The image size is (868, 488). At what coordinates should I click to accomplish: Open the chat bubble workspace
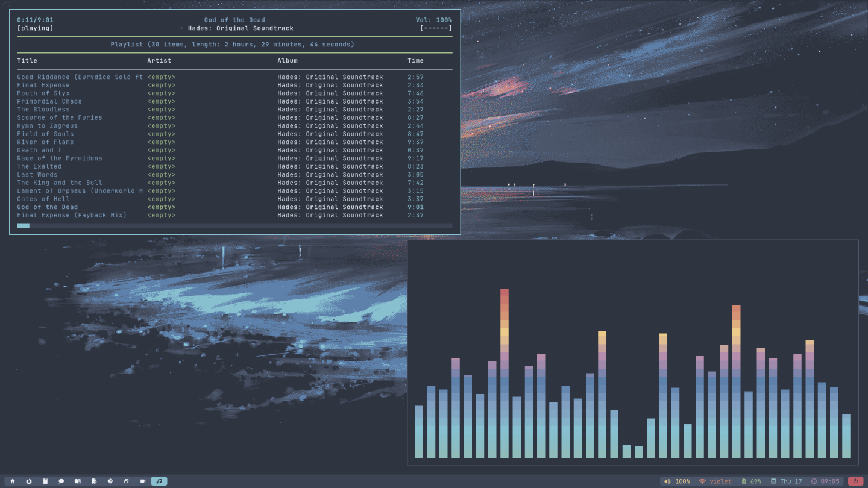61,481
